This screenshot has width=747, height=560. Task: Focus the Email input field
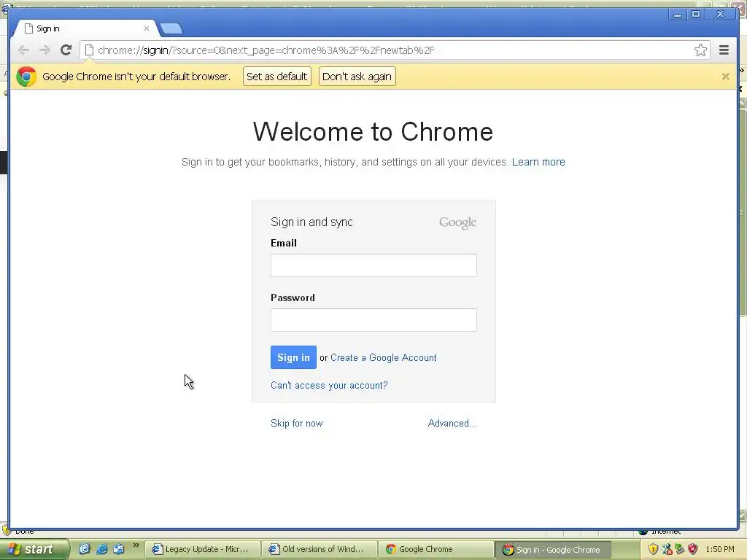coord(373,265)
